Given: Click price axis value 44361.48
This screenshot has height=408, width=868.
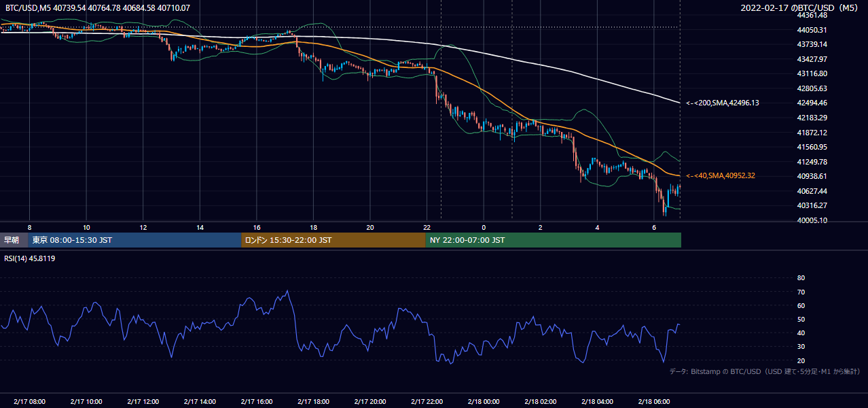Looking at the screenshot, I should coord(812,15).
